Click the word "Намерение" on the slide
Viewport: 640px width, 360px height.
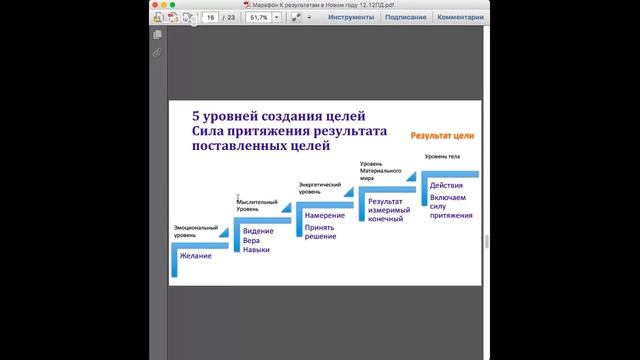tap(324, 215)
